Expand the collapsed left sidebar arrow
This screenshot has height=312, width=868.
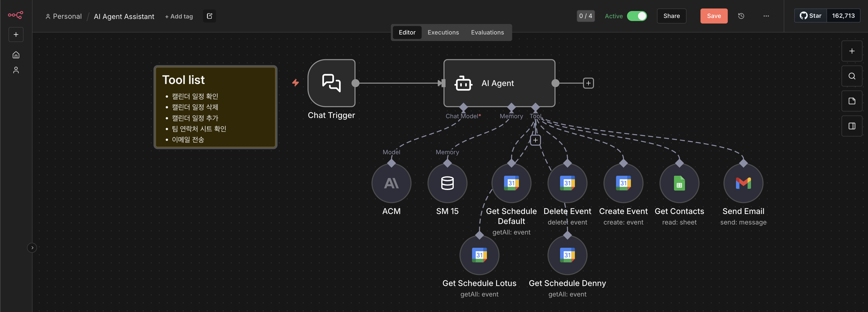[x=32, y=248]
